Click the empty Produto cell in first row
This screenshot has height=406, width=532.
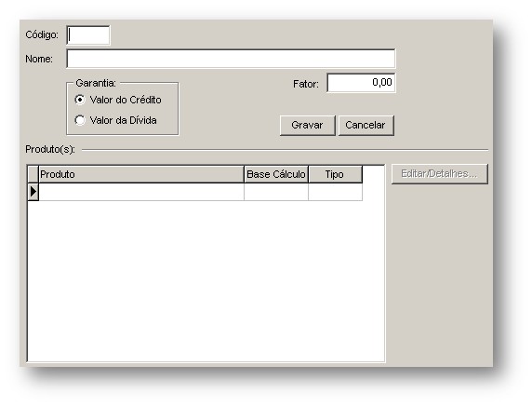[141, 192]
